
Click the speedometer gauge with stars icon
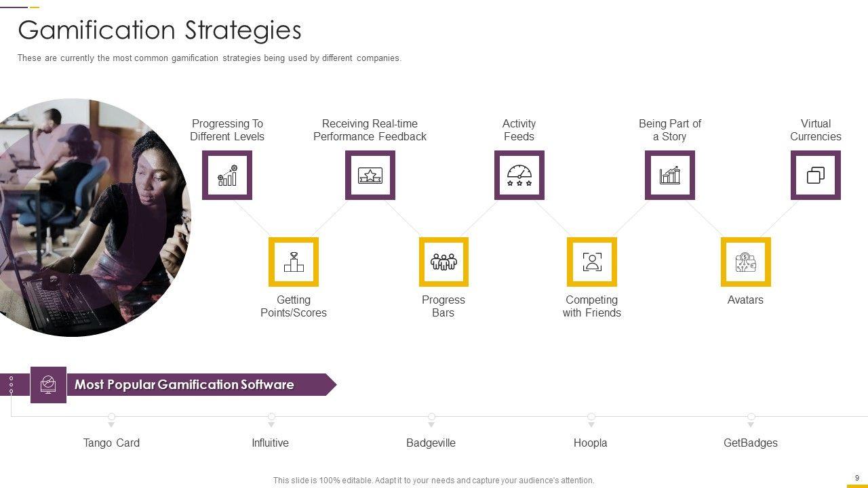(519, 176)
